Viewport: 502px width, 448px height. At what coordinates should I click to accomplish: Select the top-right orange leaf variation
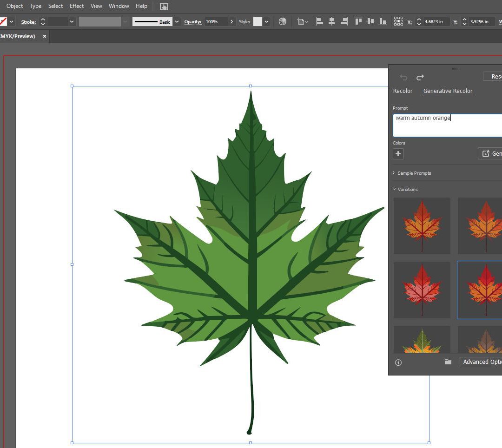480,226
